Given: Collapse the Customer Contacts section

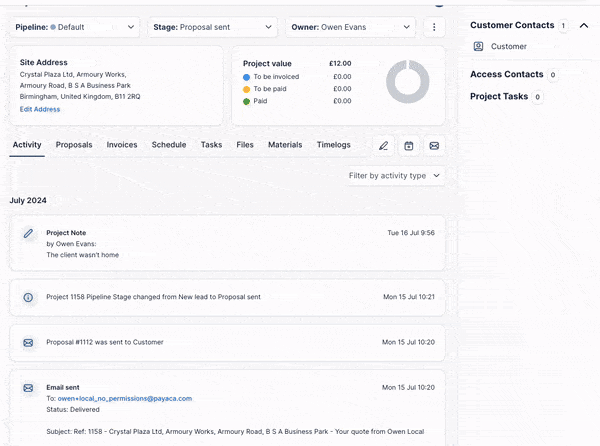Looking at the screenshot, I should click(x=584, y=25).
